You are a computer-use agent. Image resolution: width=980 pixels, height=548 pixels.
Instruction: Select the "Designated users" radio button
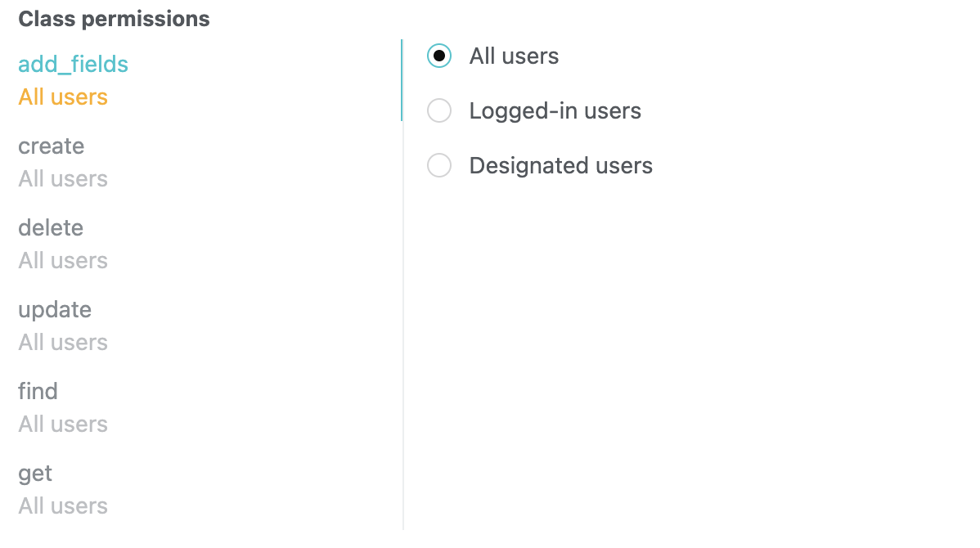(x=439, y=165)
